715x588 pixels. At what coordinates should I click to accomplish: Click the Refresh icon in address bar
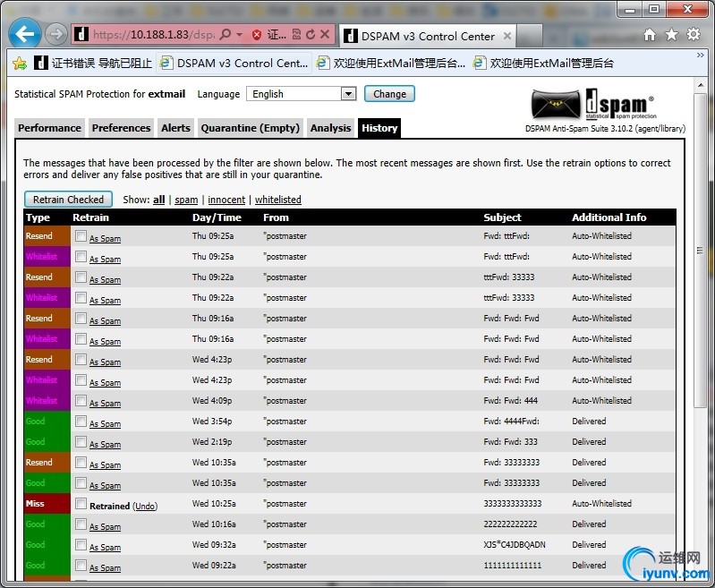pos(311,34)
